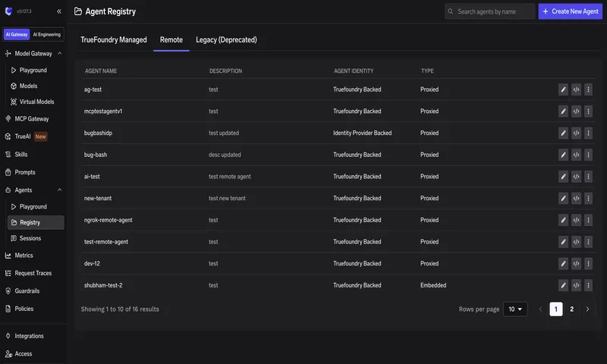Open Skills page
The image size is (607, 364).
coord(21,155)
